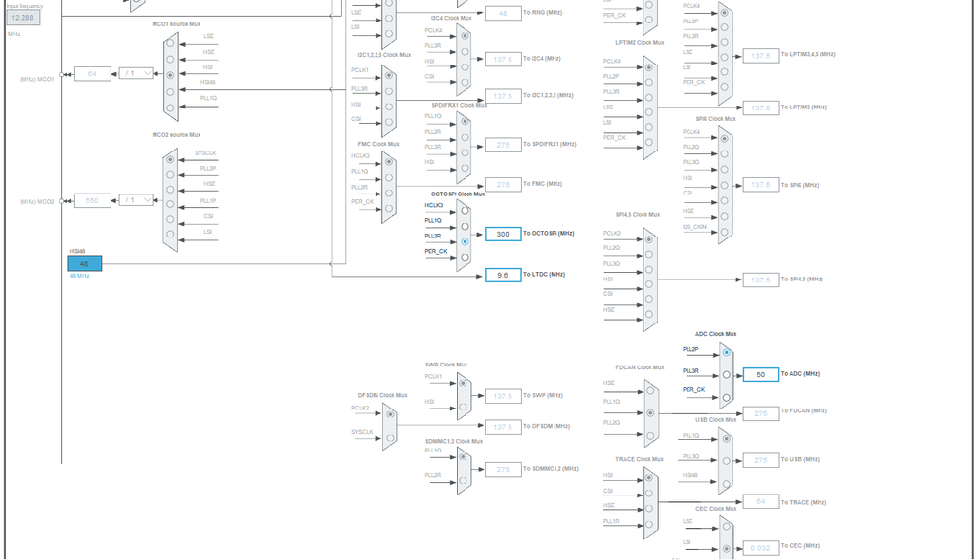Pick PLL2R in SPDIFRX1 Clock Mux
This screenshot has width=976, height=560.
(465, 138)
